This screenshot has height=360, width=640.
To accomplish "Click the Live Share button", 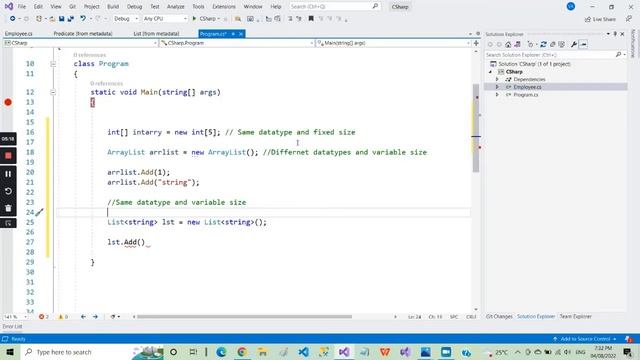I will click(x=600, y=19).
